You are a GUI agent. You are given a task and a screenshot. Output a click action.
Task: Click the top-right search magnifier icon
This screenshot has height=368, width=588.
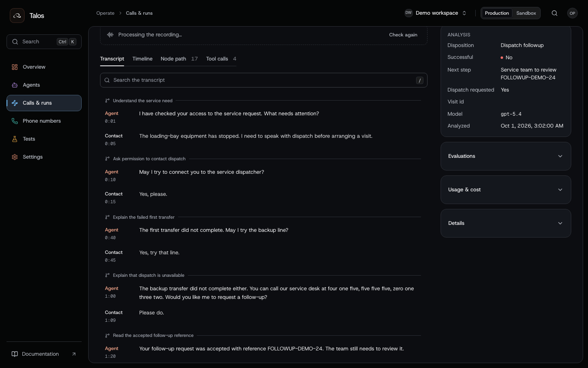pyautogui.click(x=555, y=13)
